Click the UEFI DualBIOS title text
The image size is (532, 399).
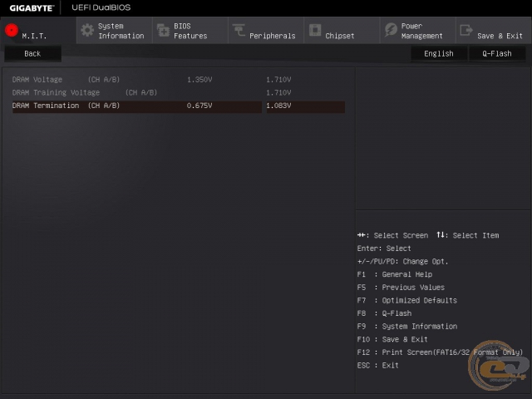pos(101,7)
